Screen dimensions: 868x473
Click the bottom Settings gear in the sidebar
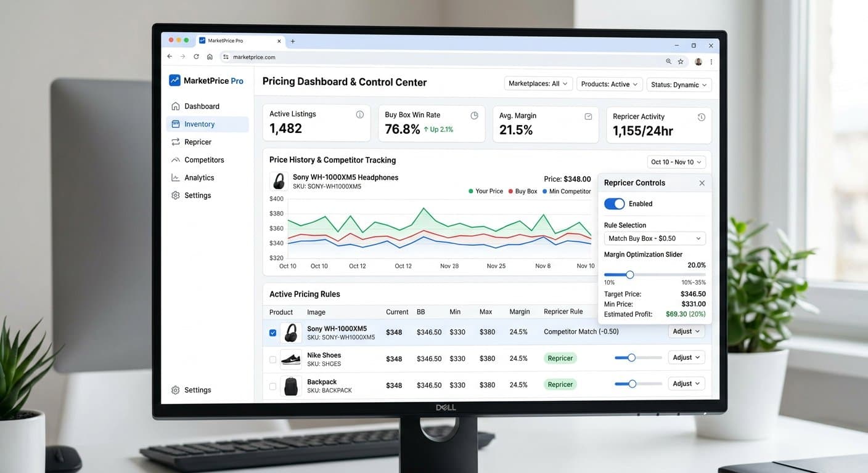[x=176, y=390]
